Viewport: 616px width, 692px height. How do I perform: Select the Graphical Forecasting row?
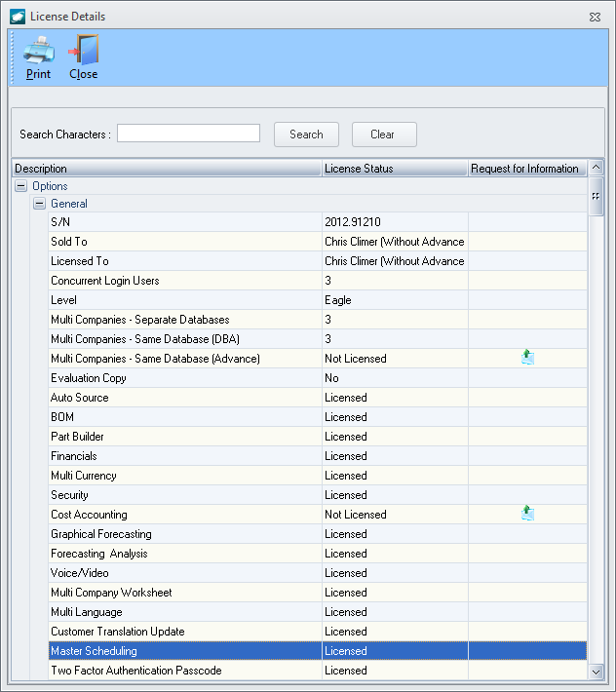tap(318, 534)
